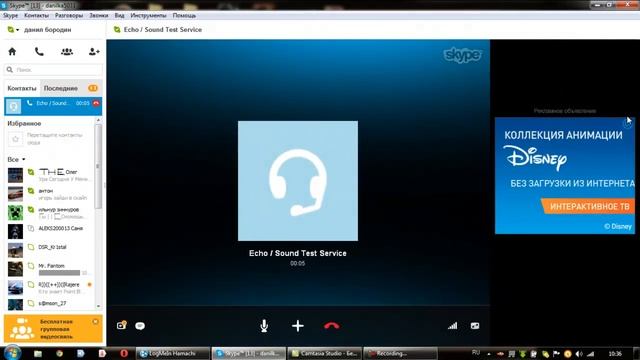The width and height of the screenshot is (640, 360).
Task: Open the Skype Home icon
Action: tap(12, 51)
